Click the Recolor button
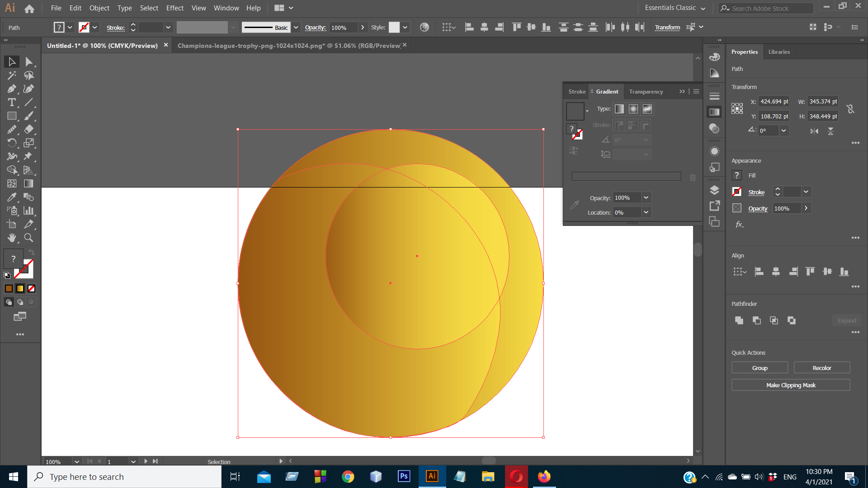Image resolution: width=868 pixels, height=488 pixels. point(821,368)
